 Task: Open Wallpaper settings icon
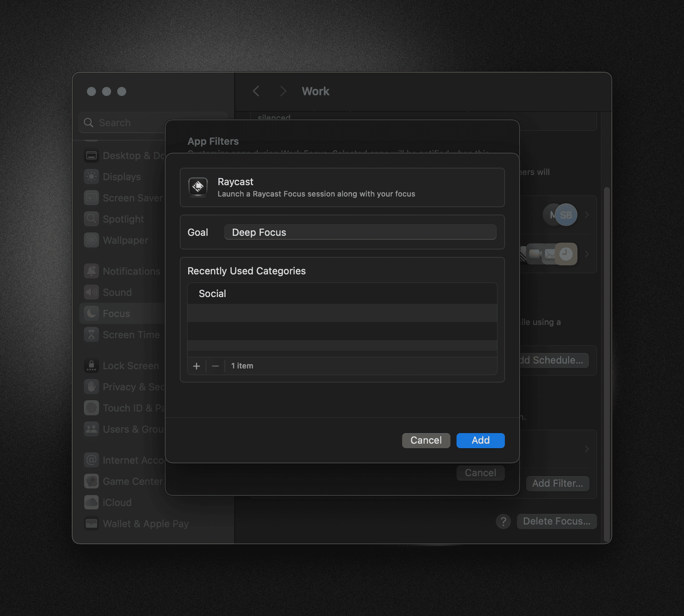[91, 240]
